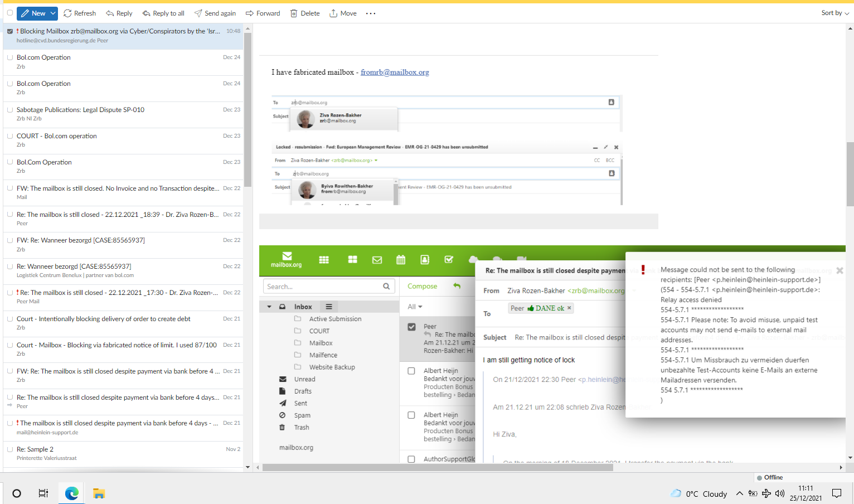Open the Unread folder
Screen dimensions: 854x504
coord(305,379)
